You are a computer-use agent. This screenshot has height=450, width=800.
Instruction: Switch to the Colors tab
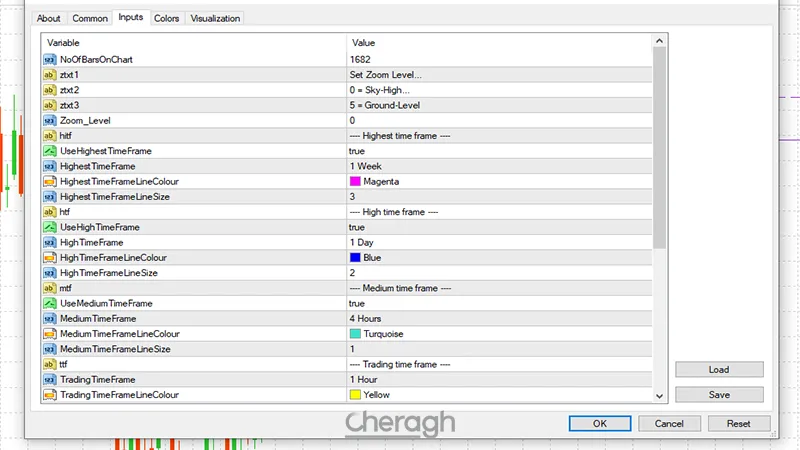coord(167,18)
